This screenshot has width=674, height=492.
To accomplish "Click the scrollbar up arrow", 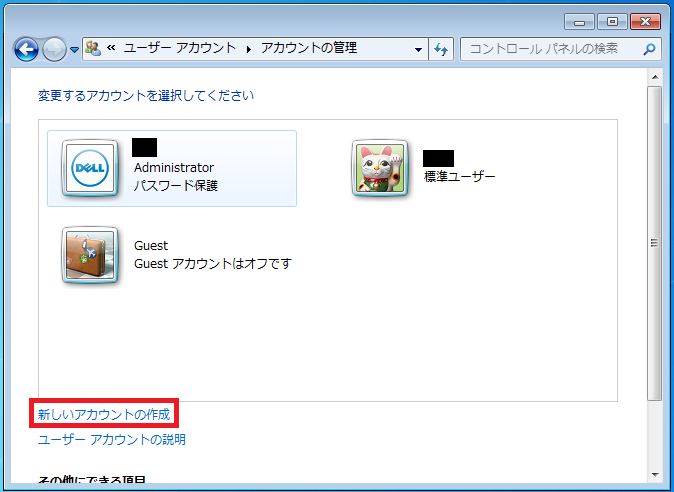I will point(655,77).
